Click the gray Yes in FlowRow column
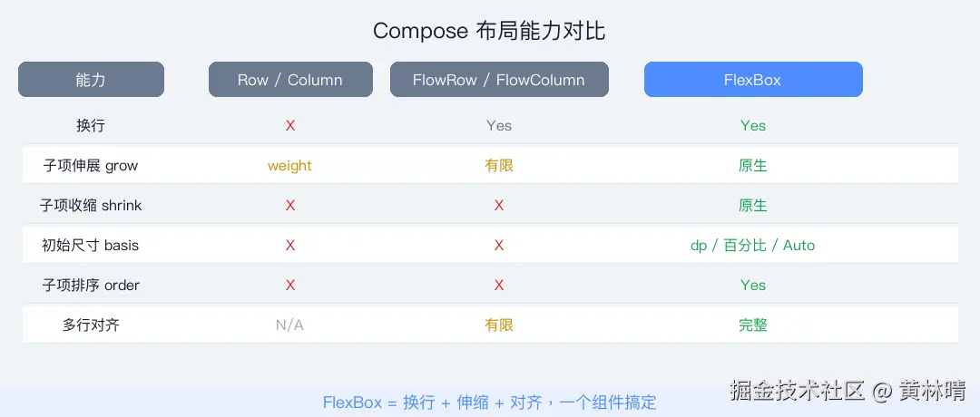Image resolution: width=980 pixels, height=417 pixels. click(x=499, y=125)
